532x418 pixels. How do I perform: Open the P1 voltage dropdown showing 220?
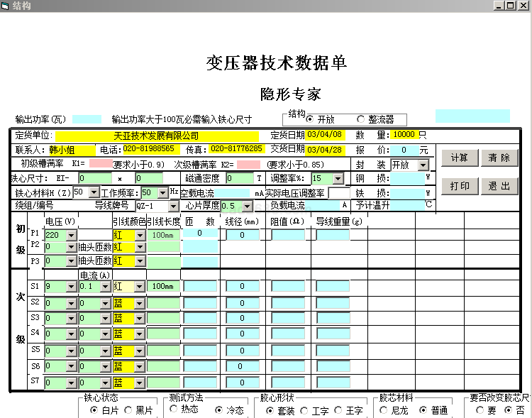pos(71,234)
